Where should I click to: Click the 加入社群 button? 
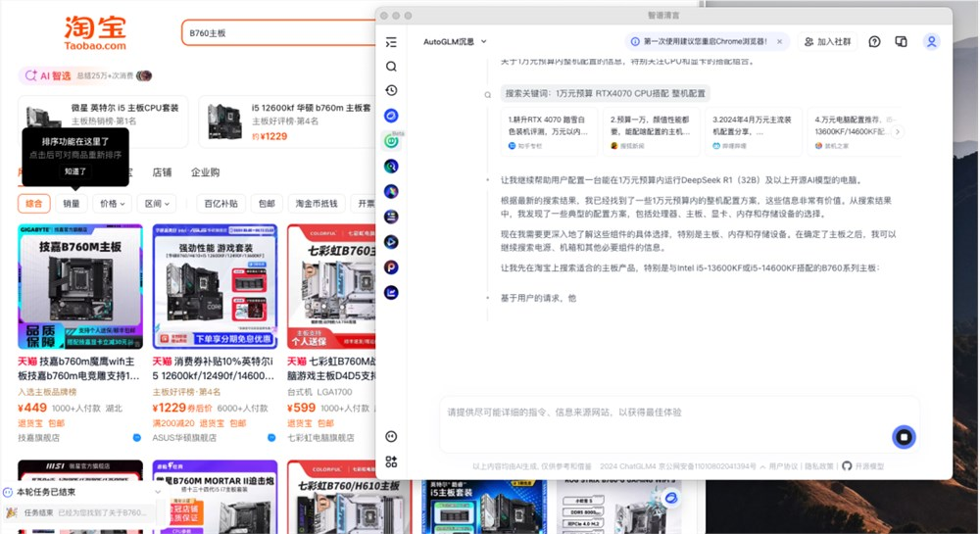[827, 42]
